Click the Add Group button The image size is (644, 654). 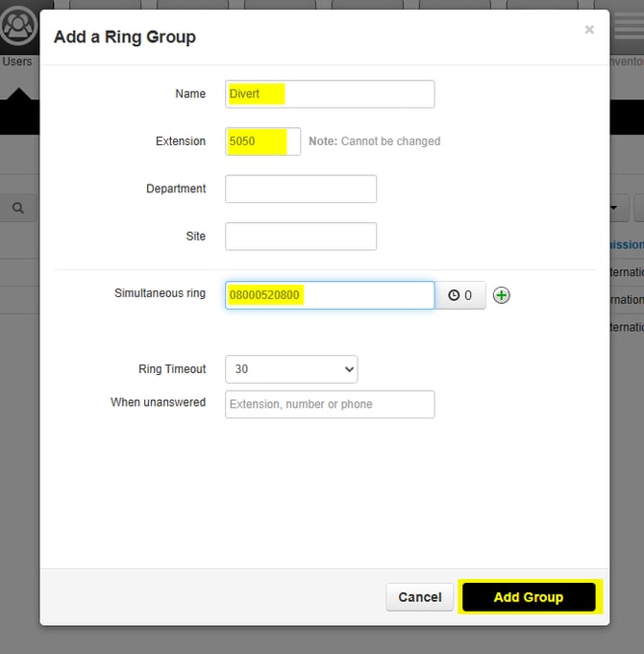point(529,597)
